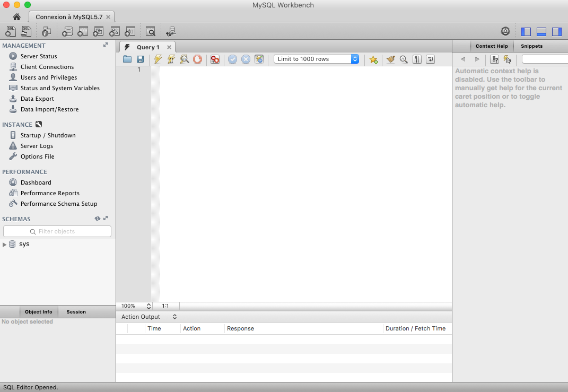This screenshot has width=568, height=392.
Task: Click the Execute query lightning bolt icon
Action: coord(158,59)
